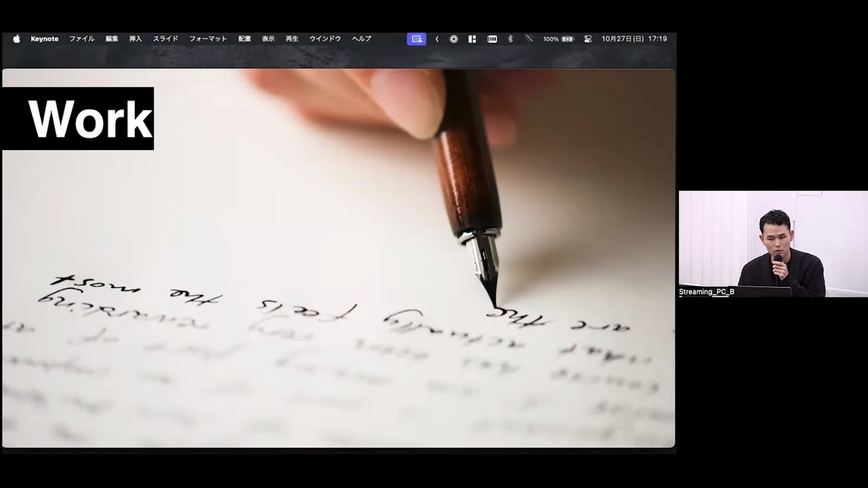Open the window layout grid icon
Image resolution: width=868 pixels, height=488 pixels.
coord(472,39)
